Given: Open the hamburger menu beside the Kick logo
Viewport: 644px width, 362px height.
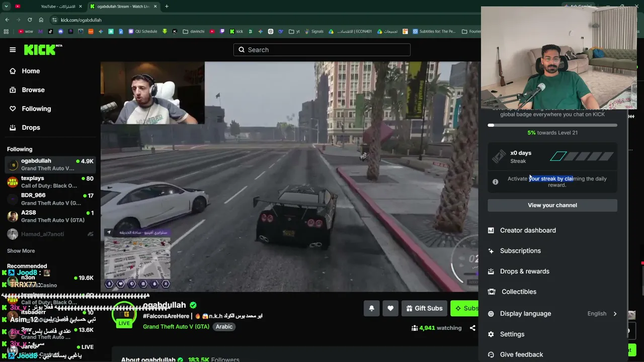Looking at the screenshot, I should (x=13, y=50).
